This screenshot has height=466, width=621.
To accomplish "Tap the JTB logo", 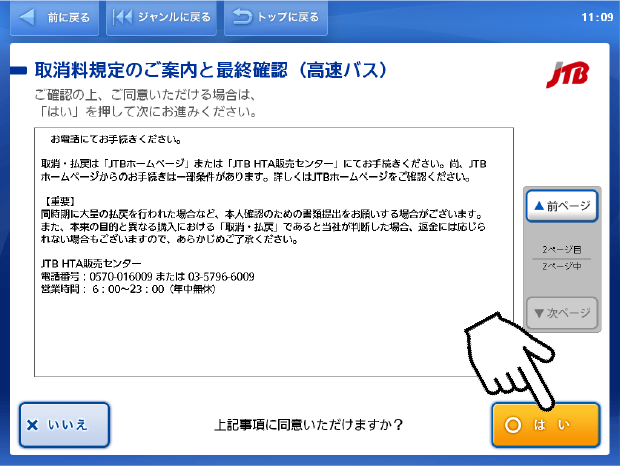I will click(567, 74).
